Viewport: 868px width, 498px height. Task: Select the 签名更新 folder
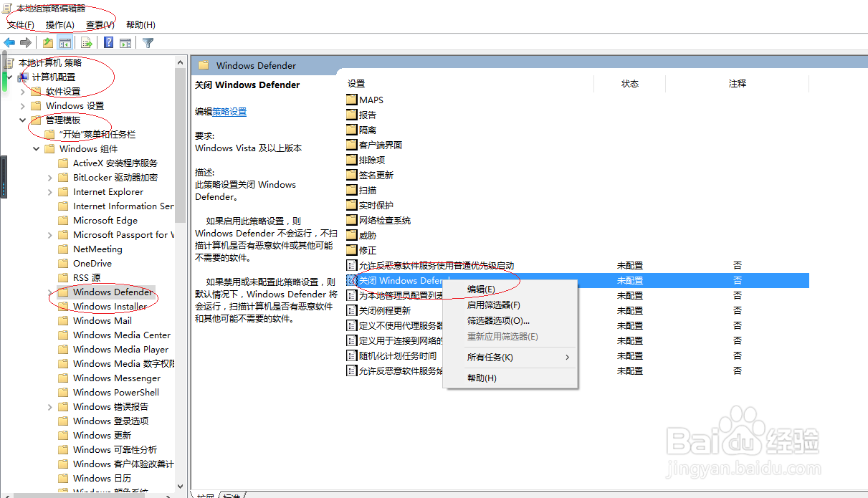click(370, 175)
